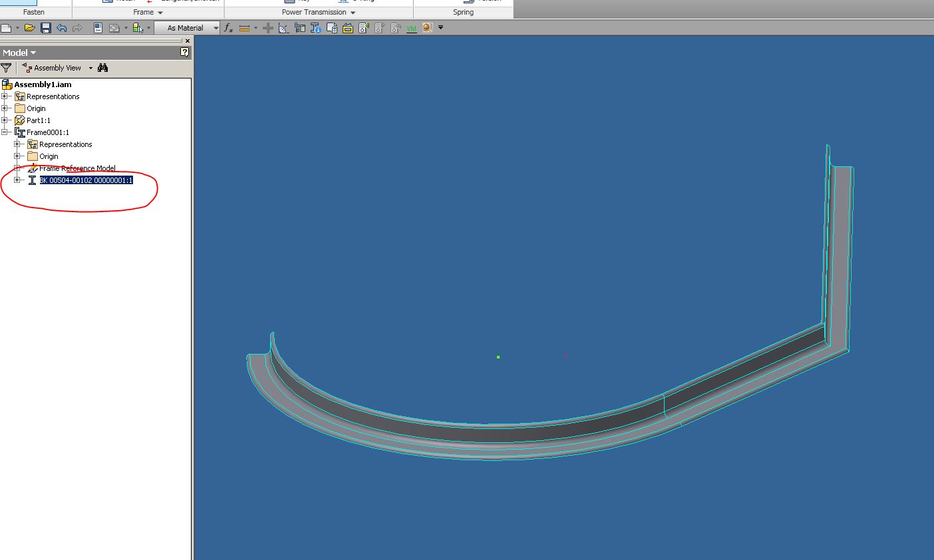Open the As Material appearance dropdown
This screenshot has width=934, height=560.
(x=216, y=27)
